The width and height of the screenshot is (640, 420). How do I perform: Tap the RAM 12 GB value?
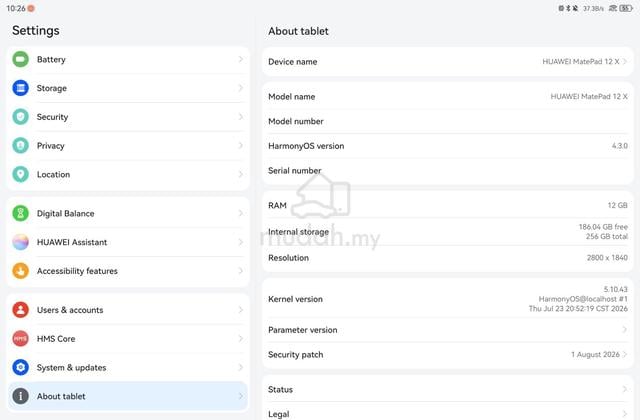click(x=618, y=205)
